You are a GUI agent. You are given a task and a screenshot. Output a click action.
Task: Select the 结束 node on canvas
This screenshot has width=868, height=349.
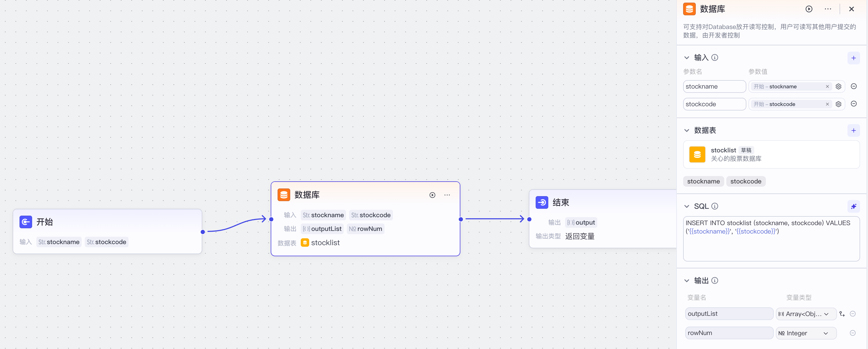603,219
